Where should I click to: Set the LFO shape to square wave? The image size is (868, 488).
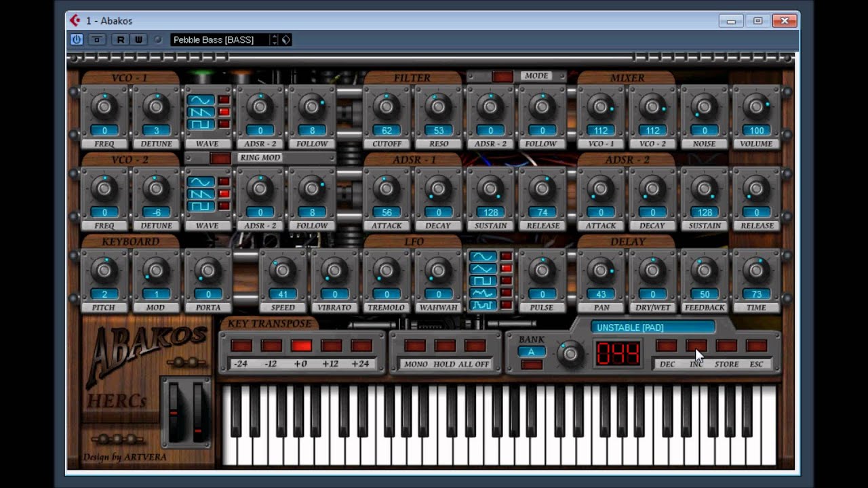[x=483, y=281]
